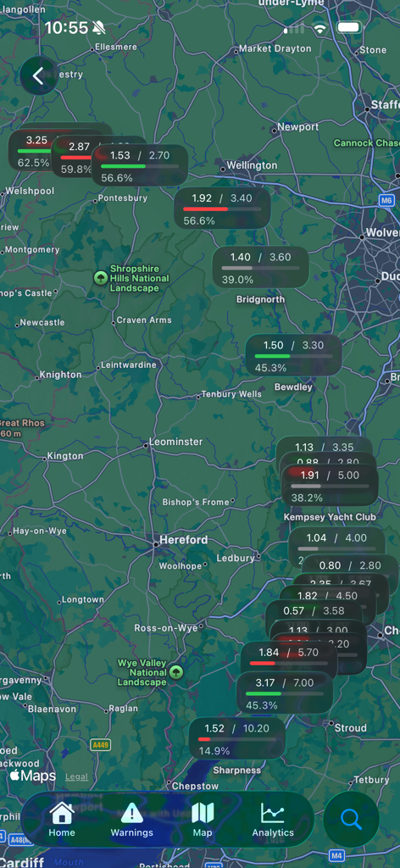
Task: Select the 3.17 / 7.00 marker showing 45.3%
Action: 285,693
